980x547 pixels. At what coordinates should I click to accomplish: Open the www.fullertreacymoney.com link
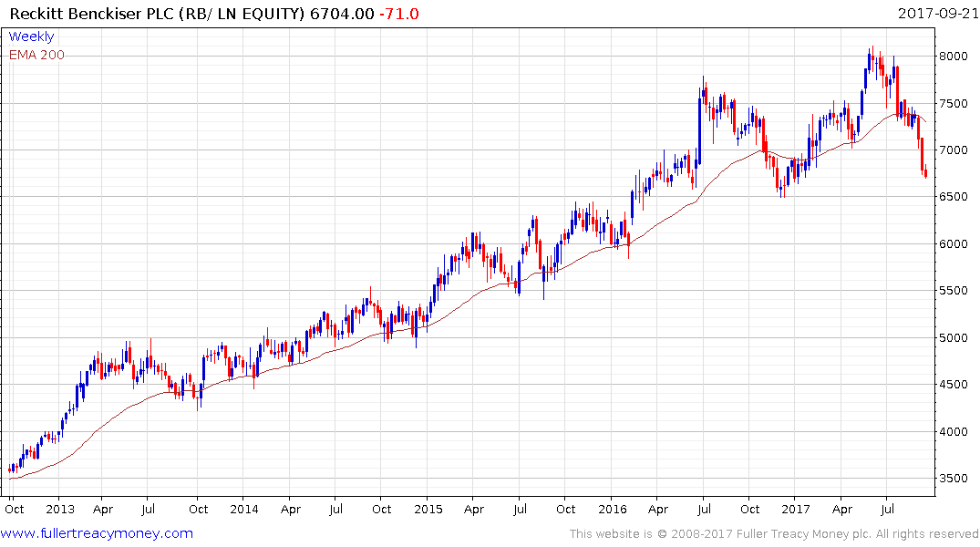coord(97,533)
